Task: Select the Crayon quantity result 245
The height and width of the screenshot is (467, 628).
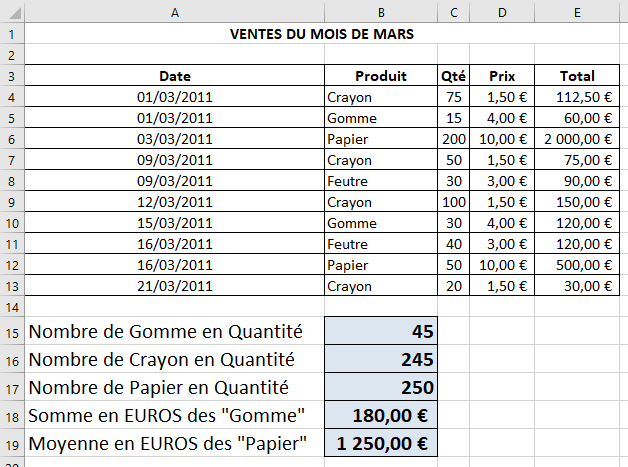Action: (x=381, y=359)
